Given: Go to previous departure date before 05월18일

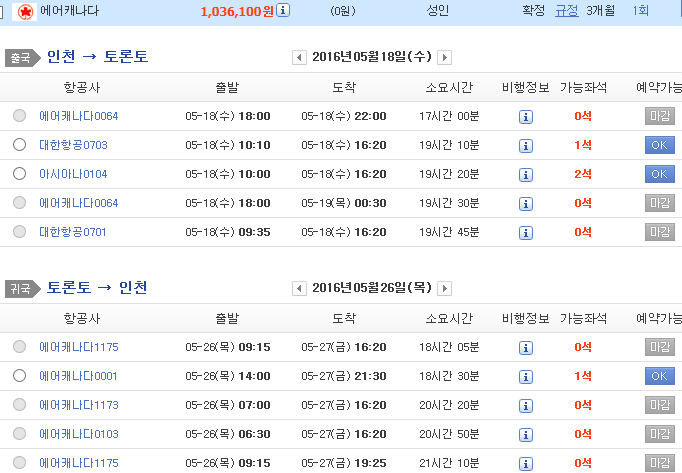Looking at the screenshot, I should [x=299, y=57].
